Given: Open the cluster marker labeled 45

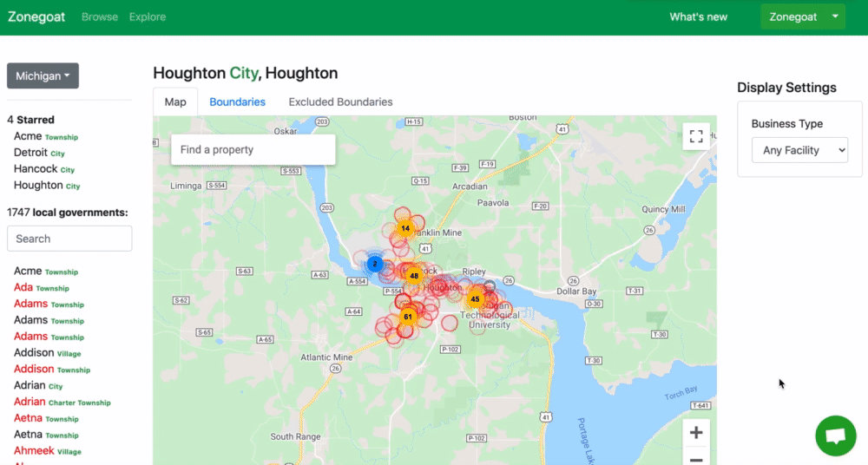Looking at the screenshot, I should (x=475, y=299).
